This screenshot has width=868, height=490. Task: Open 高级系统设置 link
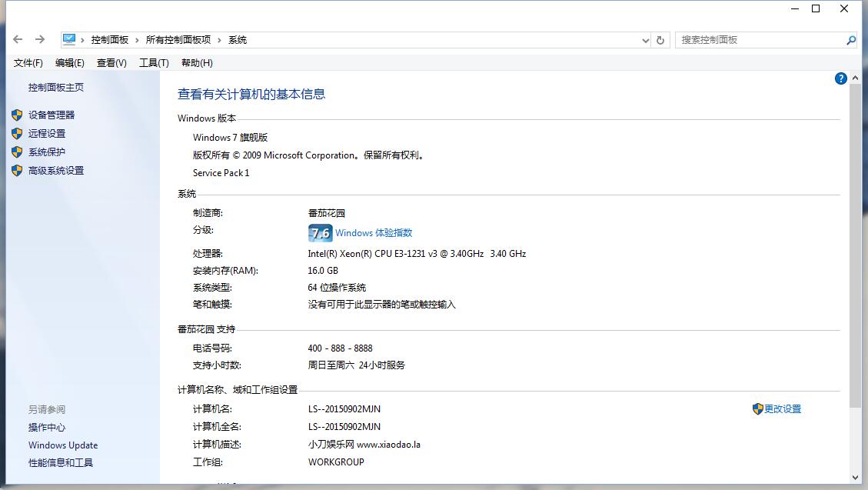point(56,171)
